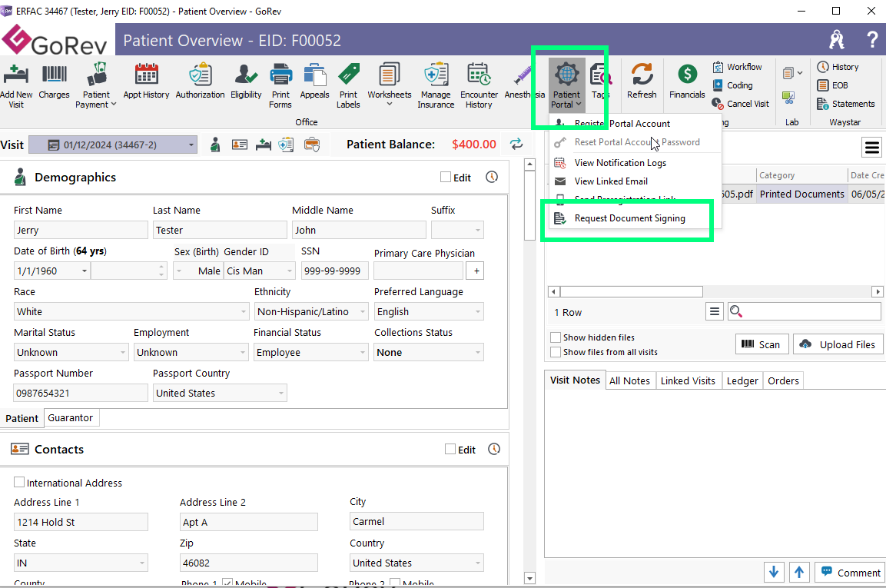
Task: Open the Authorization tool
Action: 200,82
